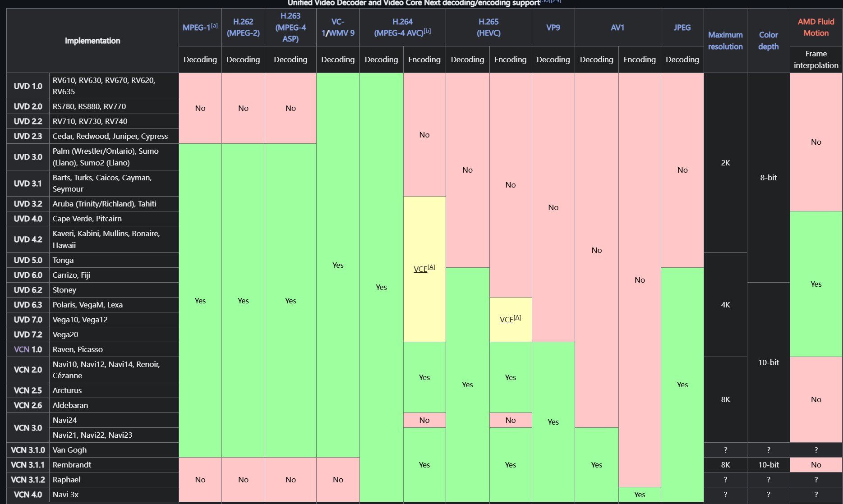Image resolution: width=843 pixels, height=504 pixels.
Task: Select 'Aruba (Trinity/Richland), Tahiti' cell
Action: pos(114,204)
